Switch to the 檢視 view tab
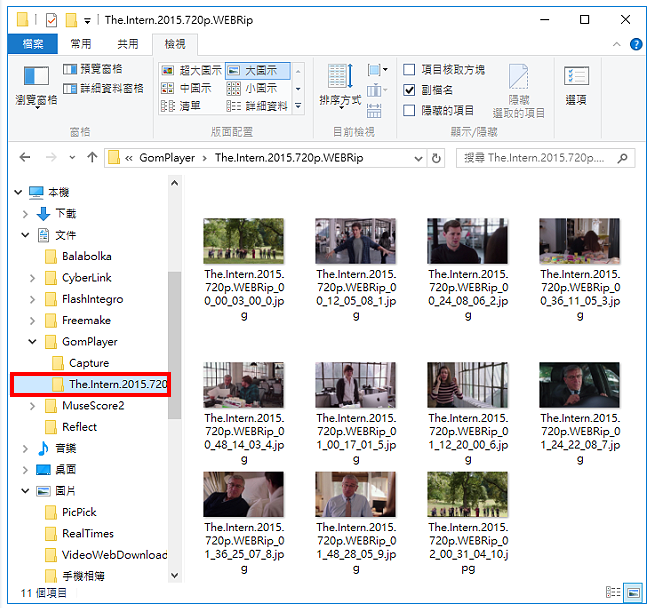 (x=175, y=44)
